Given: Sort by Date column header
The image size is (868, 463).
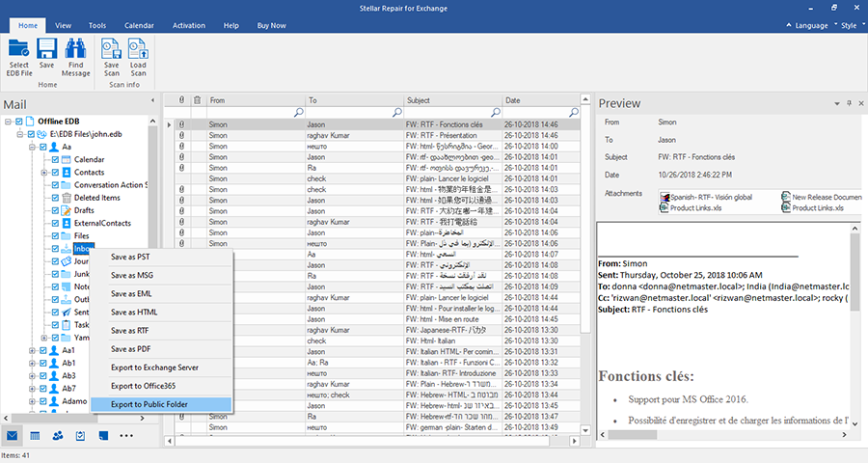Looking at the screenshot, I should 540,100.
